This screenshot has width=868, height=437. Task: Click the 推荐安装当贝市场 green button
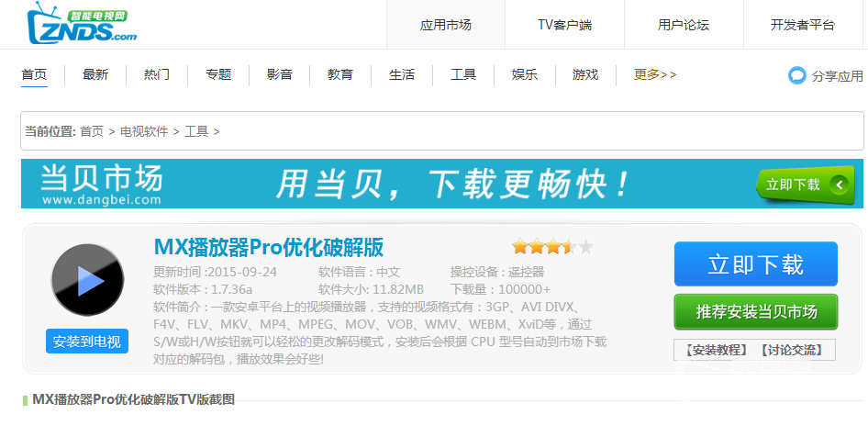point(756,312)
